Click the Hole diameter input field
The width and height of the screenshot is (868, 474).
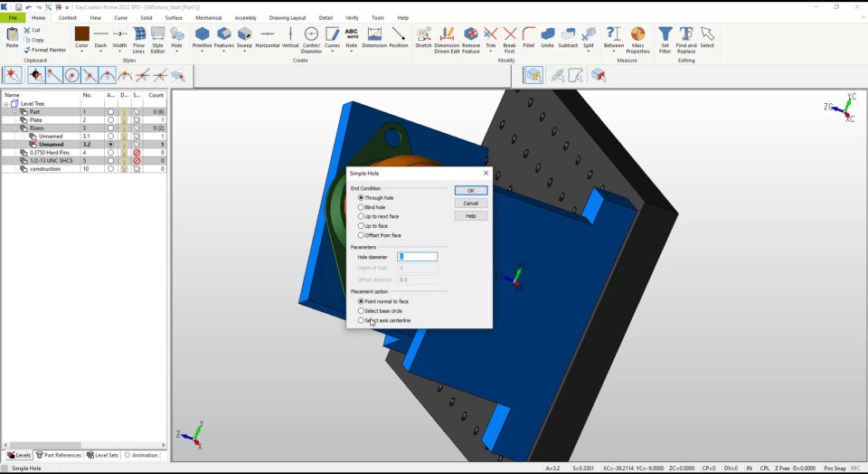(x=418, y=257)
